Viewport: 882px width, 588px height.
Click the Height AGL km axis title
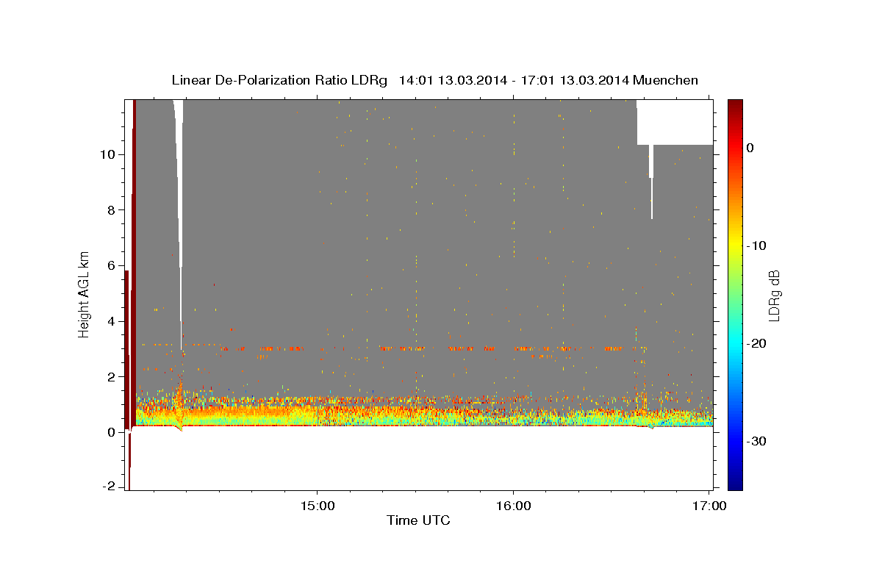85,294
